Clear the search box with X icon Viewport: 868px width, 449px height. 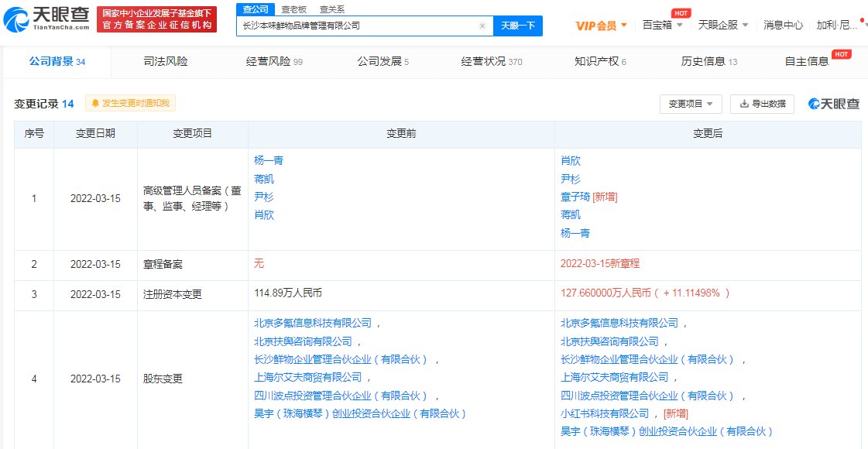pyautogui.click(x=482, y=26)
